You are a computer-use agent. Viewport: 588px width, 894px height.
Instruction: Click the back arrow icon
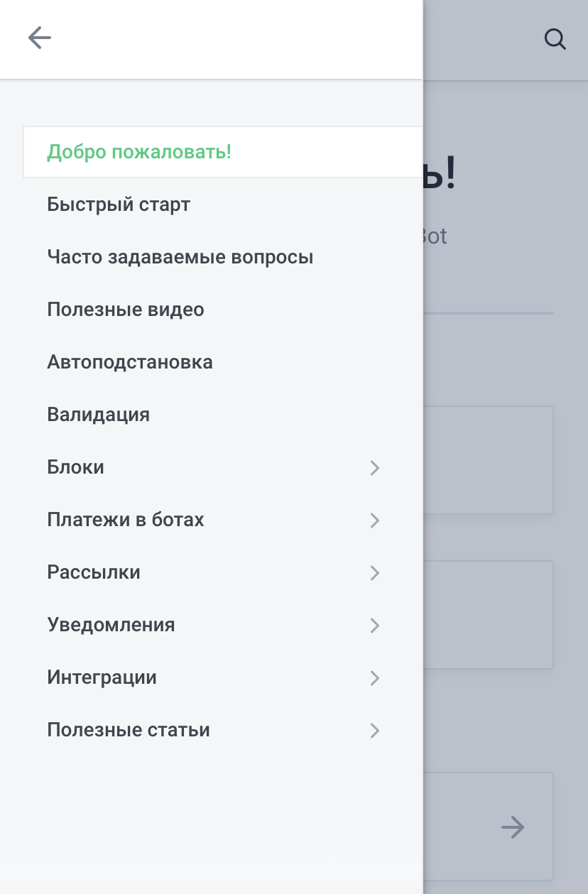click(x=40, y=38)
